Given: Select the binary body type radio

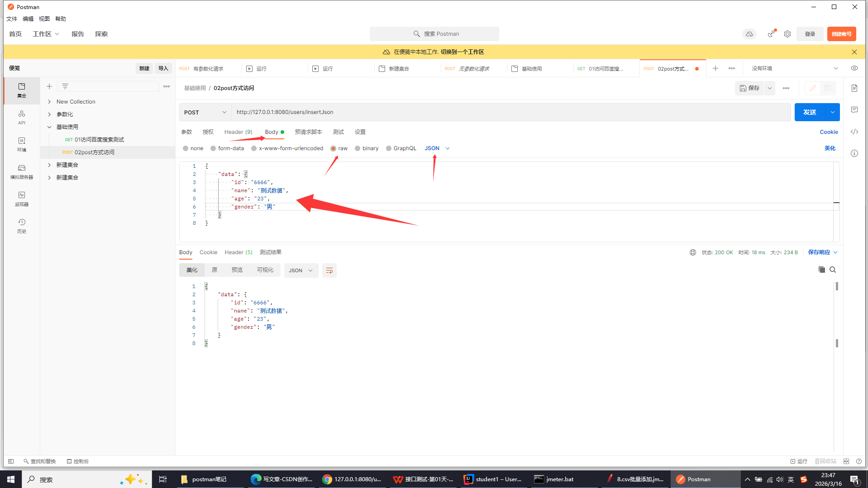Looking at the screenshot, I should point(358,148).
